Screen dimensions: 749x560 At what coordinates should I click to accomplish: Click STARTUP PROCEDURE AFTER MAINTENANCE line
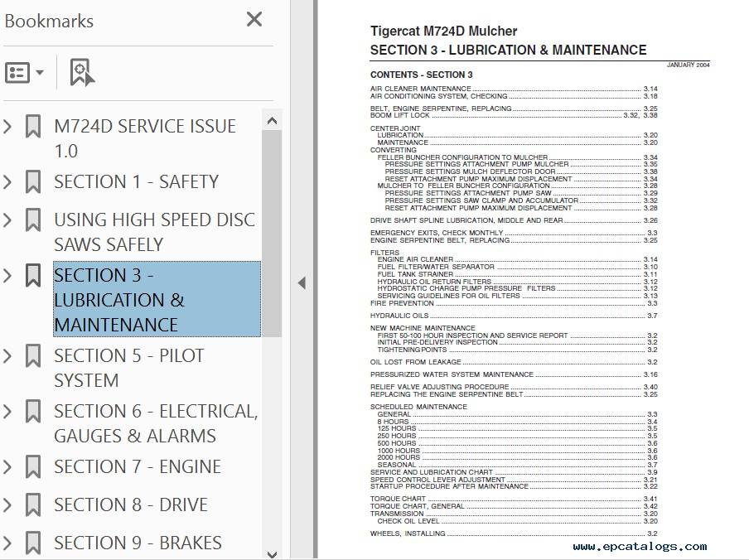514,486
